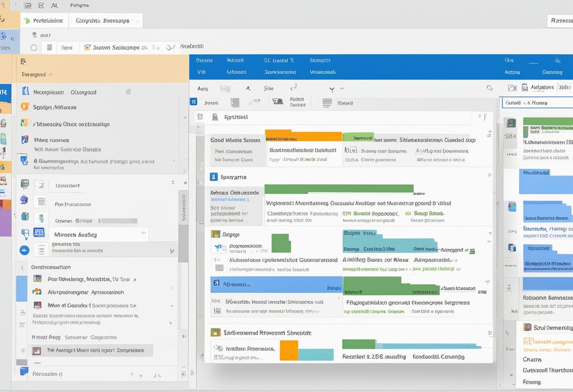This screenshot has width=573, height=392.
Task: Select the search magnifier icon on the toolbar
Action: click(x=489, y=87)
